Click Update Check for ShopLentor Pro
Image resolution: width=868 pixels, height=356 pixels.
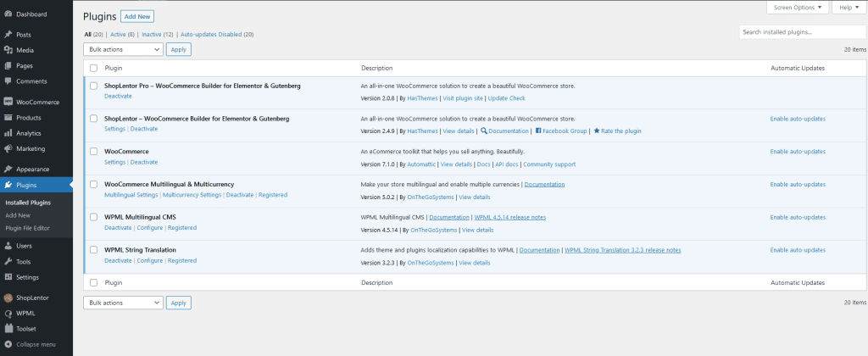tap(507, 98)
